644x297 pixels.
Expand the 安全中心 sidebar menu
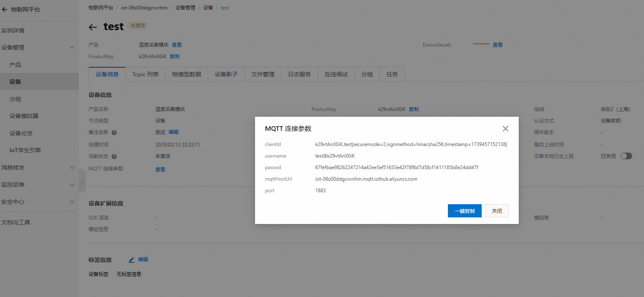[72, 202]
